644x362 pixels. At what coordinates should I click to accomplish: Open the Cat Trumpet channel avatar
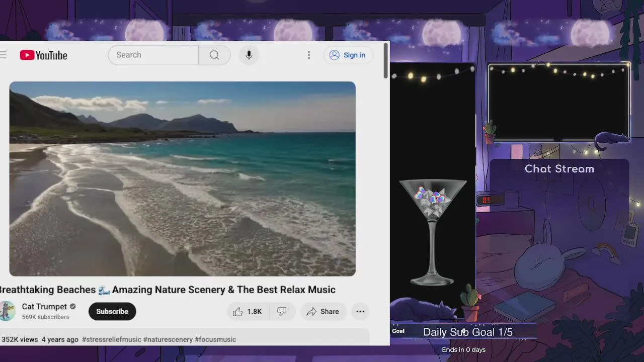[x=7, y=311]
